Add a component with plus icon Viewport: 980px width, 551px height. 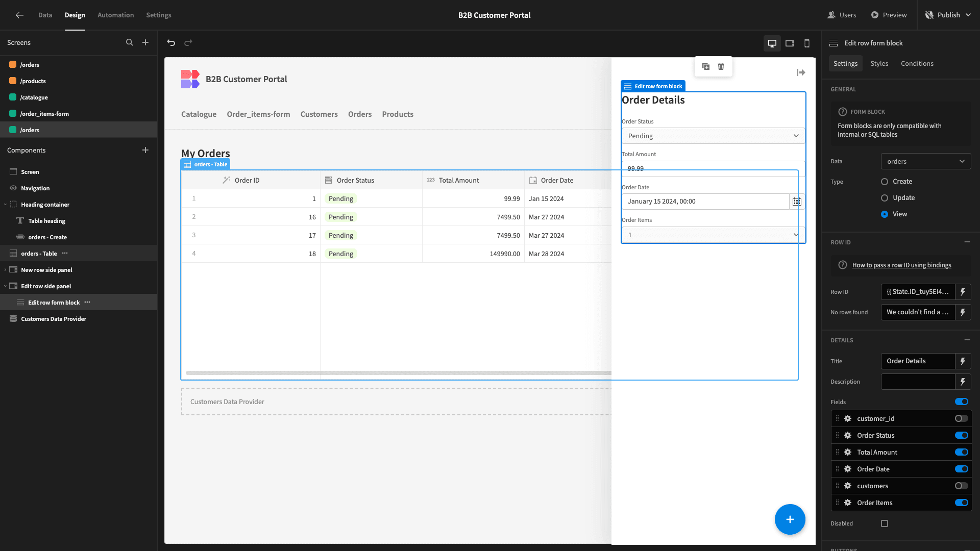pyautogui.click(x=145, y=150)
